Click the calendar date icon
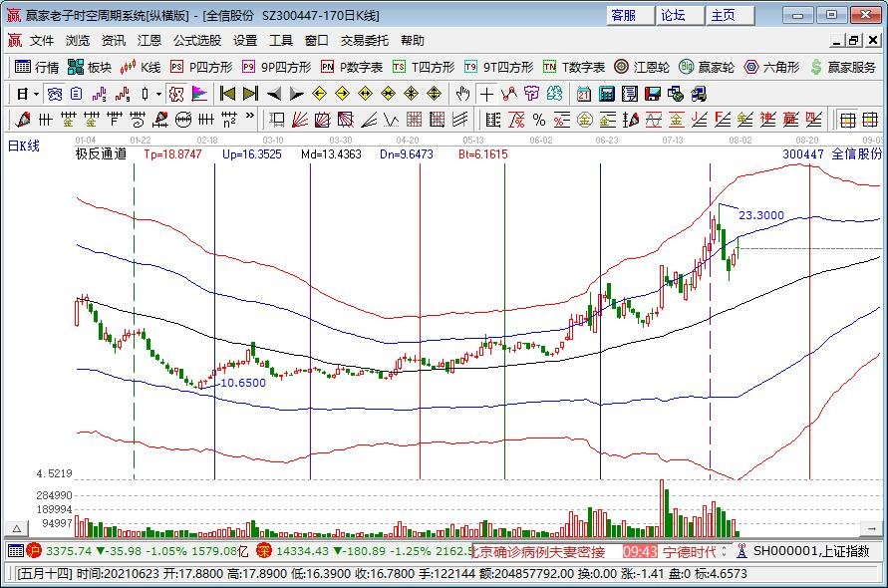Screen dimensions: 888x588 [585, 94]
